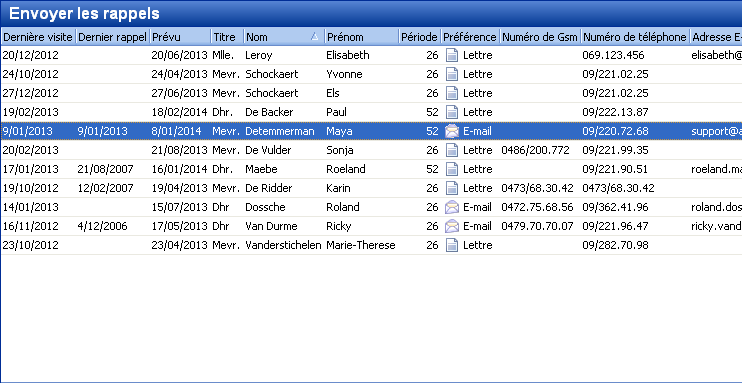Click the letter icon for Paul De Backer

point(452,112)
